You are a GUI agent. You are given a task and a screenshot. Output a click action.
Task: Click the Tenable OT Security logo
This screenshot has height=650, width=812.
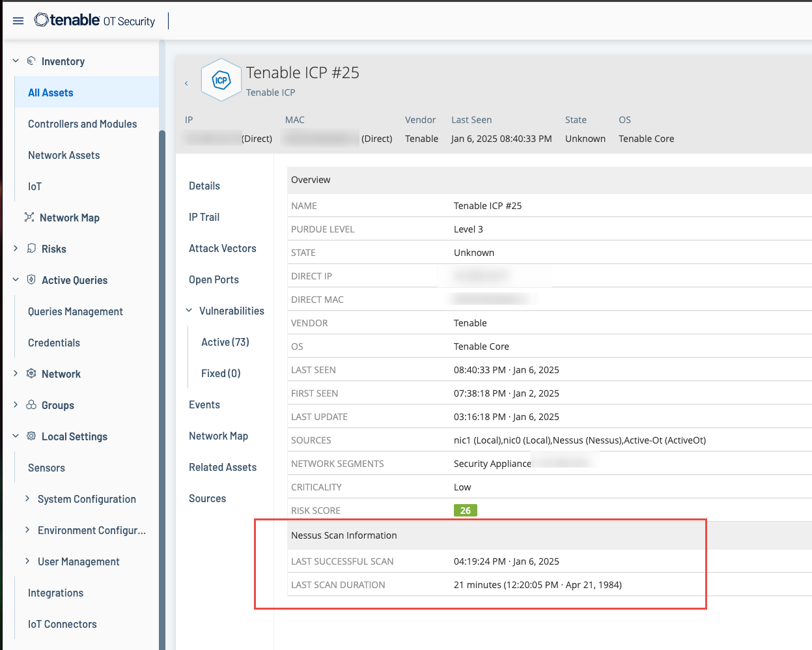[x=95, y=21]
